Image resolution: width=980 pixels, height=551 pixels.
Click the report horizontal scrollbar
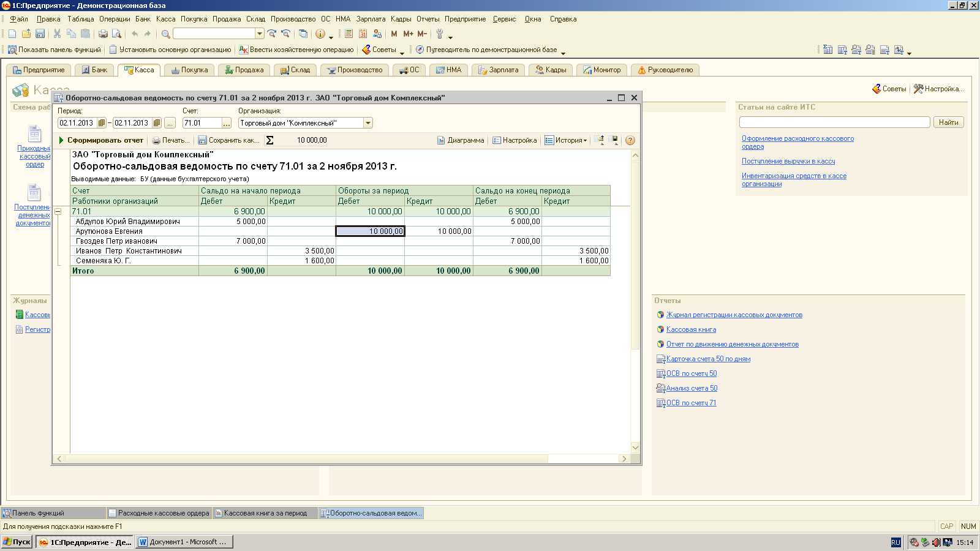[x=342, y=459]
